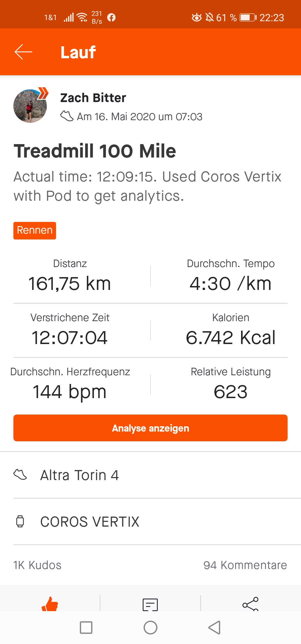Tap the shoe icon beside Altra Torin
Image resolution: width=301 pixels, height=644 pixels.
(20, 474)
